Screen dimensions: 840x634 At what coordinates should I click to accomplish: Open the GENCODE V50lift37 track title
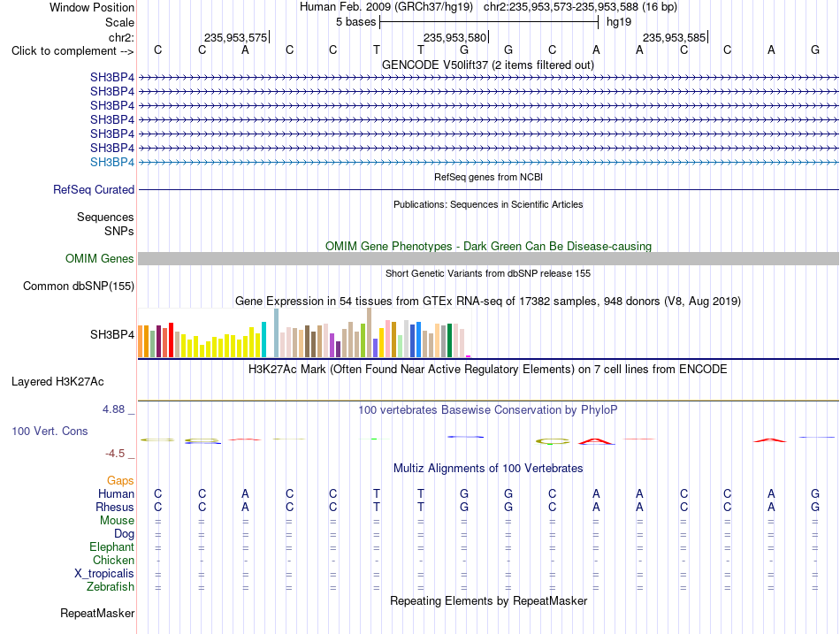[x=488, y=65]
